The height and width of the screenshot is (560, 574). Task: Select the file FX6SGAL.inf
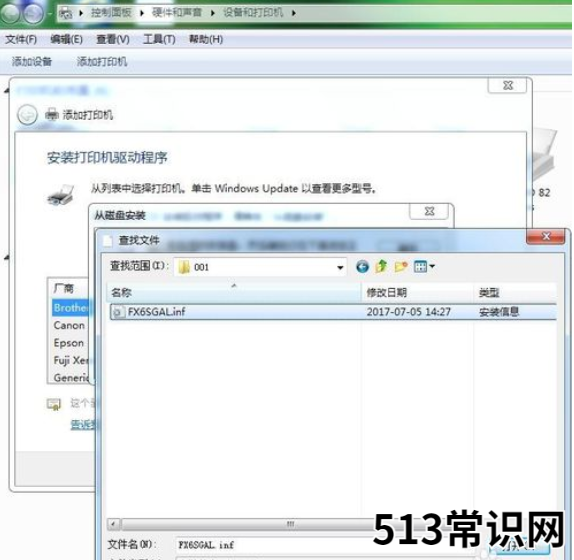point(157,312)
